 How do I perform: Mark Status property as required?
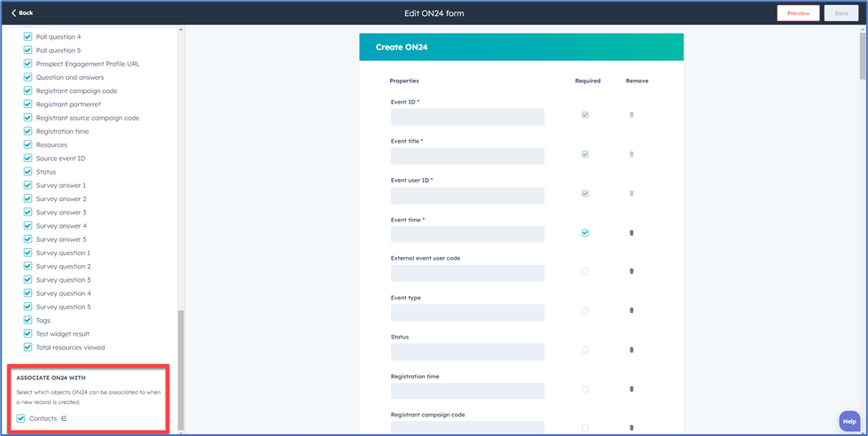(585, 350)
